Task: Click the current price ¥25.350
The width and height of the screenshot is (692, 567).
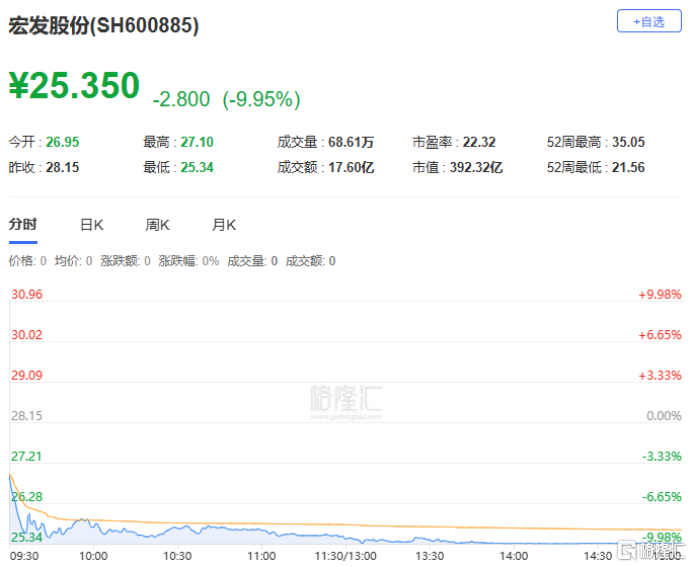Action: tap(74, 85)
